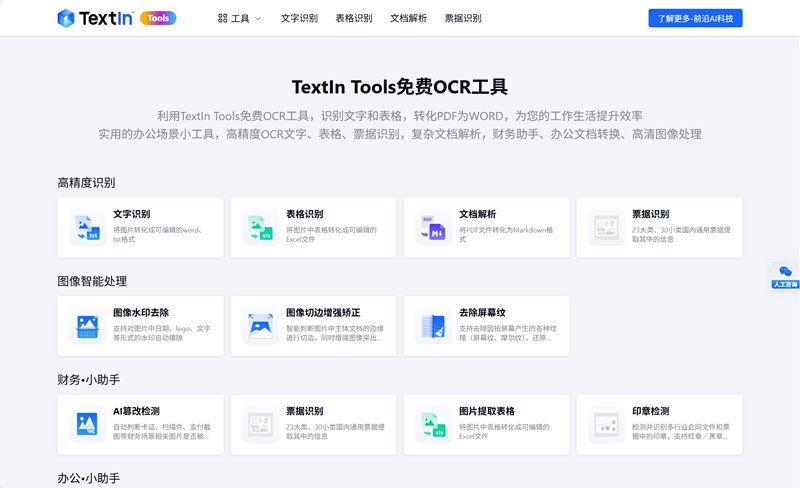The image size is (800, 488).
Task: Click the 将图片转化成可编辑的word description
Action: tap(158, 234)
